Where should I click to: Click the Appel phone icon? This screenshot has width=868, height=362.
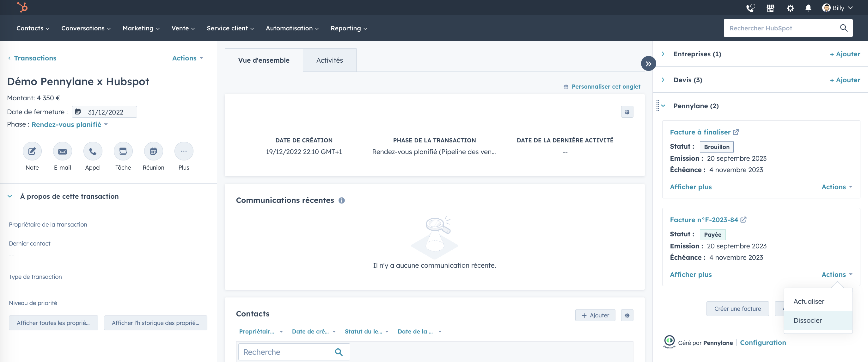pyautogui.click(x=93, y=151)
